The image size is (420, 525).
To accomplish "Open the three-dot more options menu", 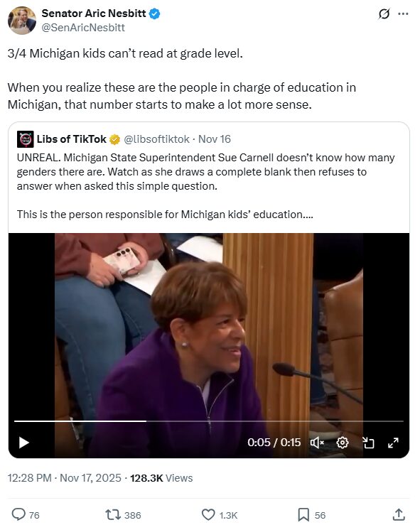I will tap(403, 14).
